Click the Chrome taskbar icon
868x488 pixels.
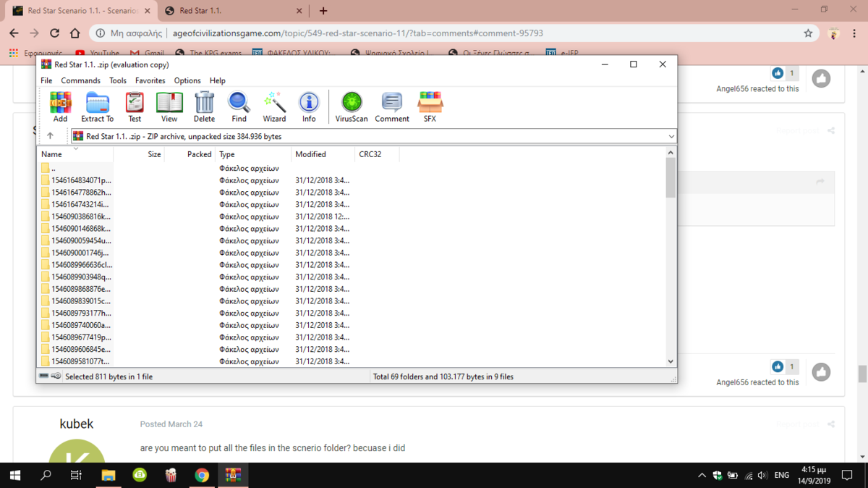(202, 475)
